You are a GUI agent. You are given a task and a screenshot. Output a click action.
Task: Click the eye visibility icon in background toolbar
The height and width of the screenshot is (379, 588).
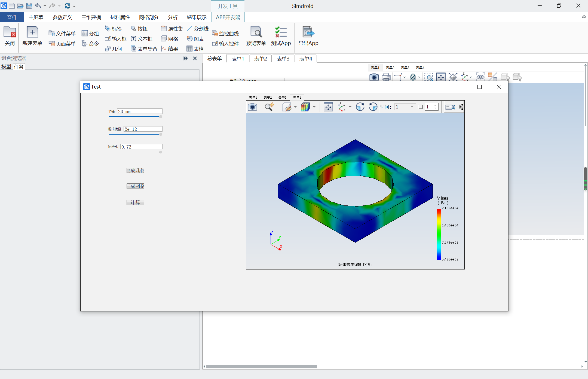(x=480, y=77)
